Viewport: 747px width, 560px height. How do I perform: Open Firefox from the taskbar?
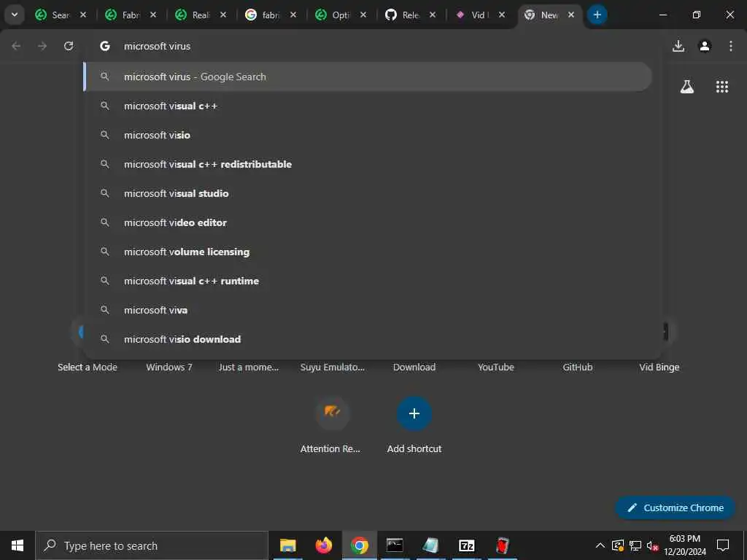[323, 545]
